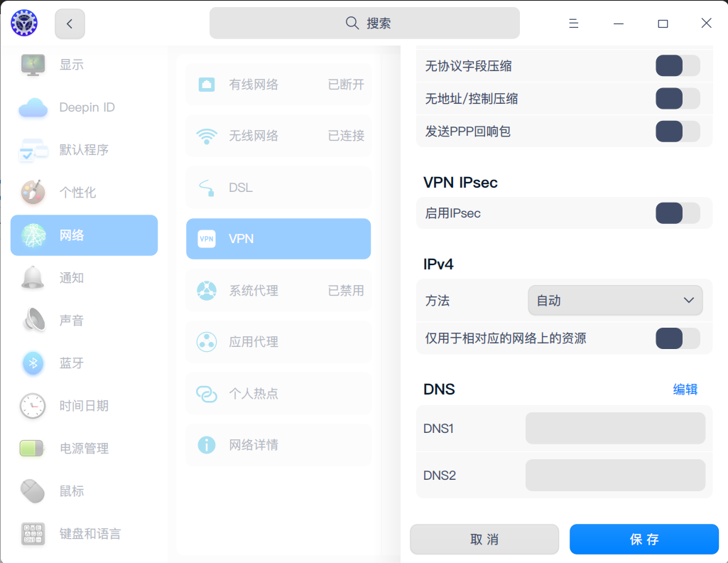Click the 已断开 status of wired network
The image size is (728, 563).
point(346,85)
